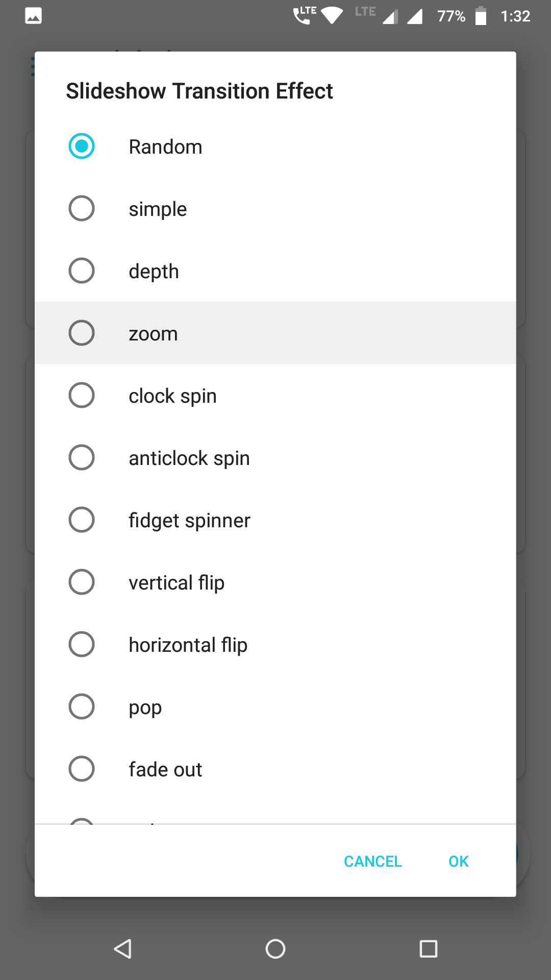Tap the battery icon in status bar
The height and width of the screenshot is (980, 551).
(x=481, y=16)
